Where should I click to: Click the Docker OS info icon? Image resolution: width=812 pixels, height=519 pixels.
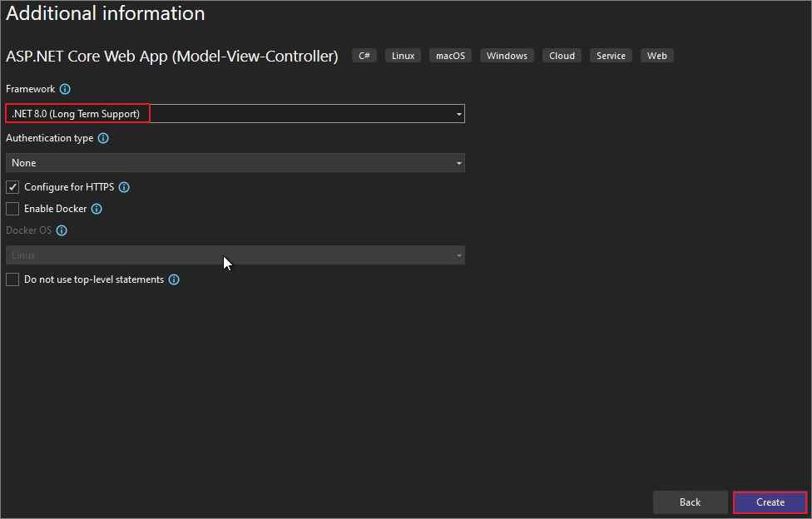pos(61,230)
